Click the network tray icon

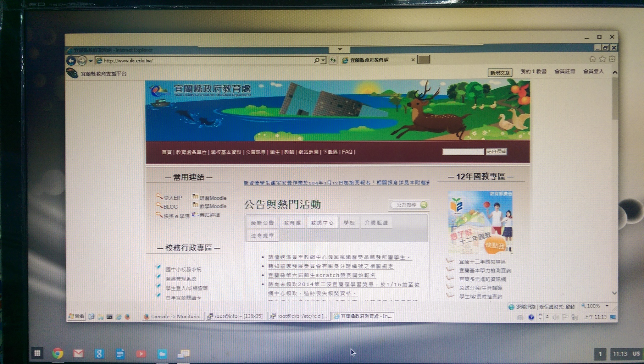[575, 317]
